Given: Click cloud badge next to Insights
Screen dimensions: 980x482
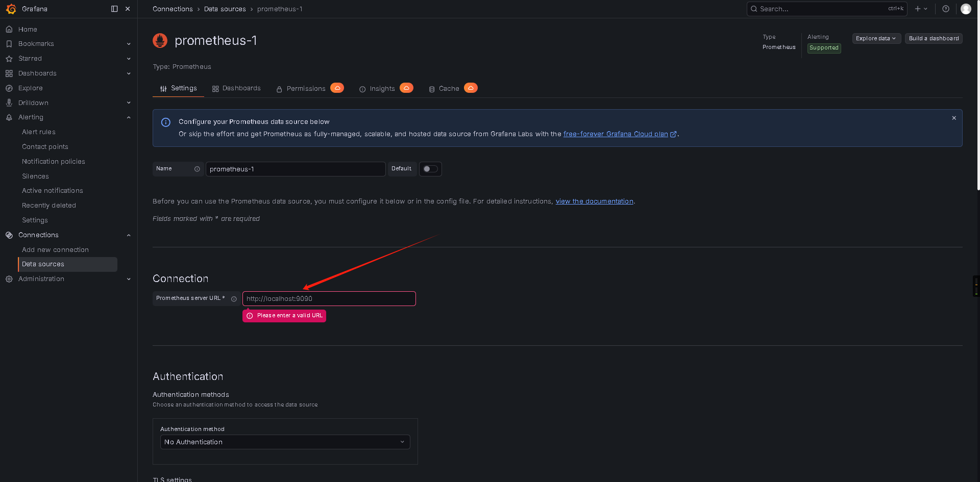Looking at the screenshot, I should [407, 88].
